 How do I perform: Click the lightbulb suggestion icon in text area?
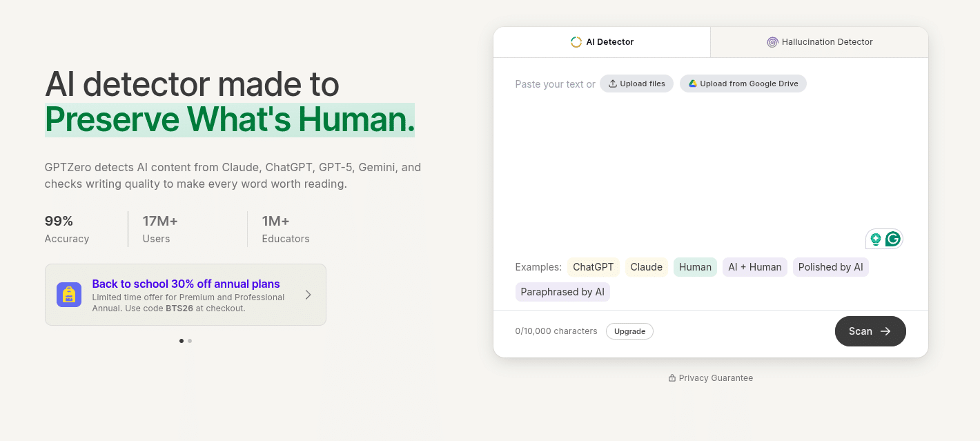click(876, 239)
